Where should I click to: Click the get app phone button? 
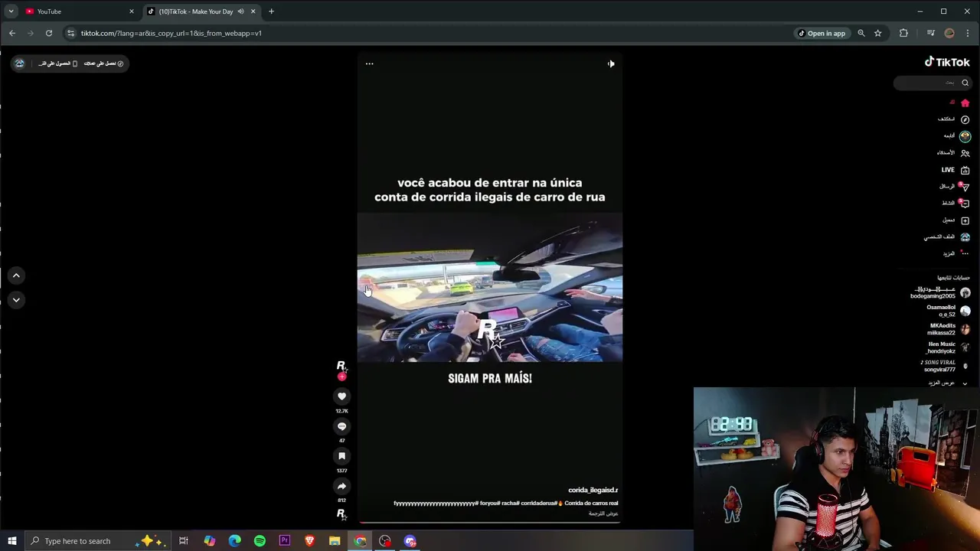click(x=58, y=64)
